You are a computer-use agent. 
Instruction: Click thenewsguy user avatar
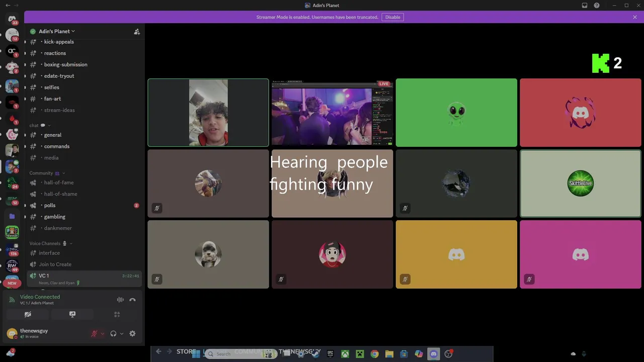coord(12,333)
